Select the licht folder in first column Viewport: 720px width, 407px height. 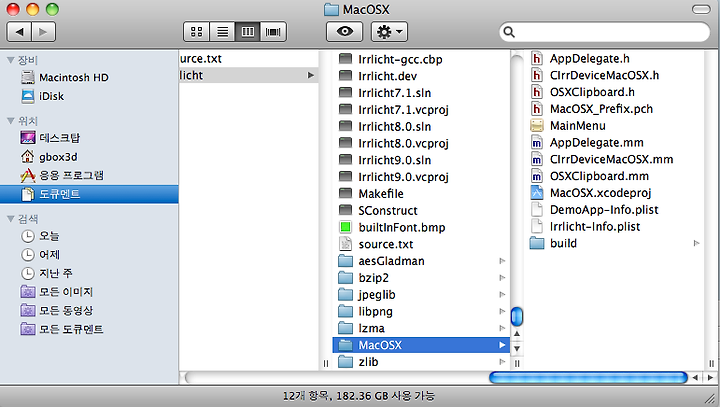[248, 75]
